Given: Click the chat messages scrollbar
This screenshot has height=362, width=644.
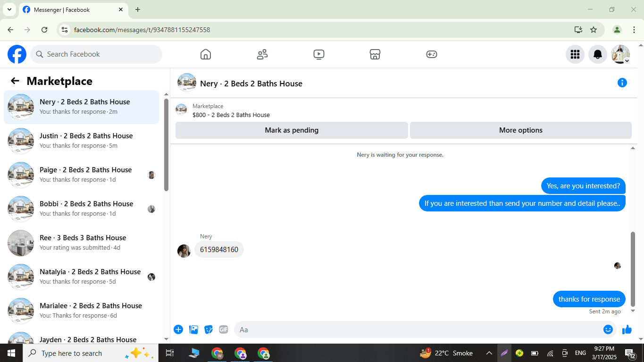Looking at the screenshot, I should (x=633, y=269).
